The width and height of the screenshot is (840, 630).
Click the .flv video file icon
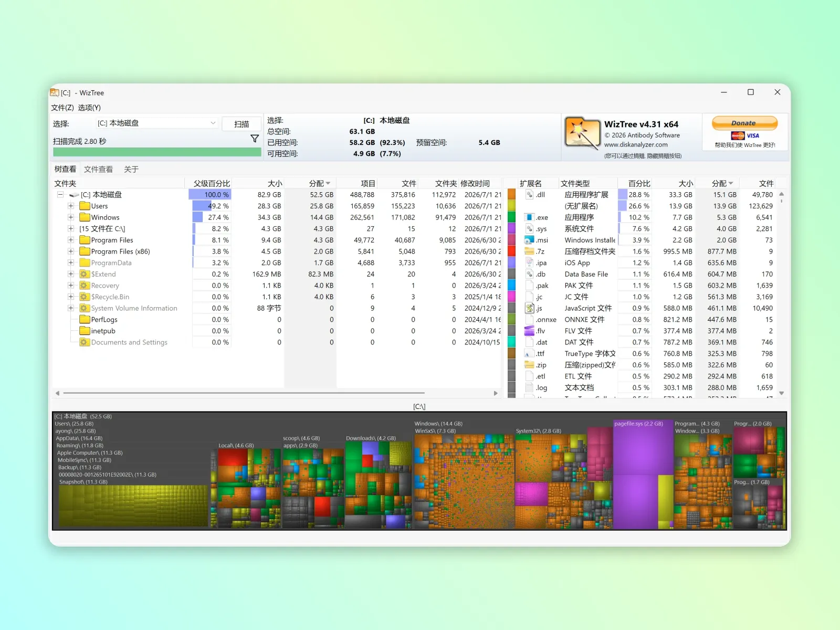point(529,331)
